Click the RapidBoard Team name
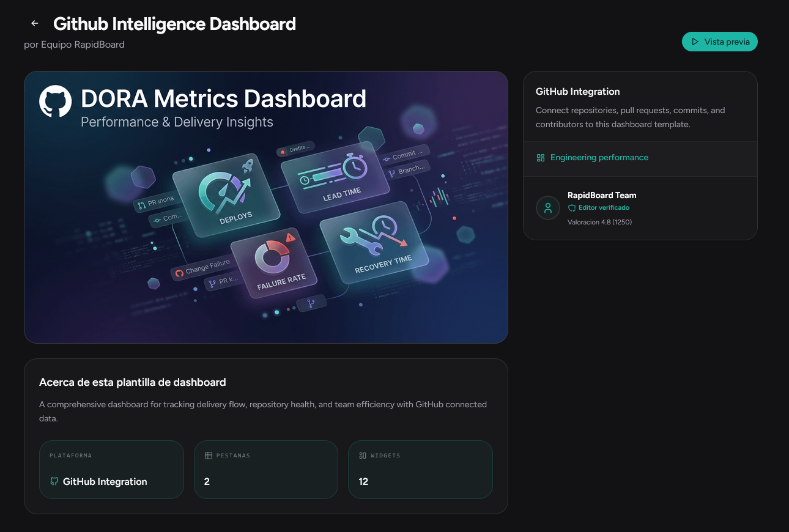Screen dimensions: 789x532 602,195
